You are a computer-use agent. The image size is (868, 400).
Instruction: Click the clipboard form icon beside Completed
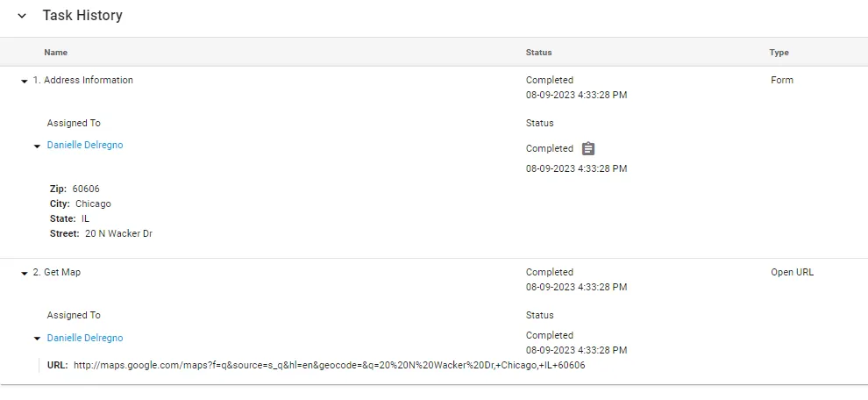pos(588,148)
